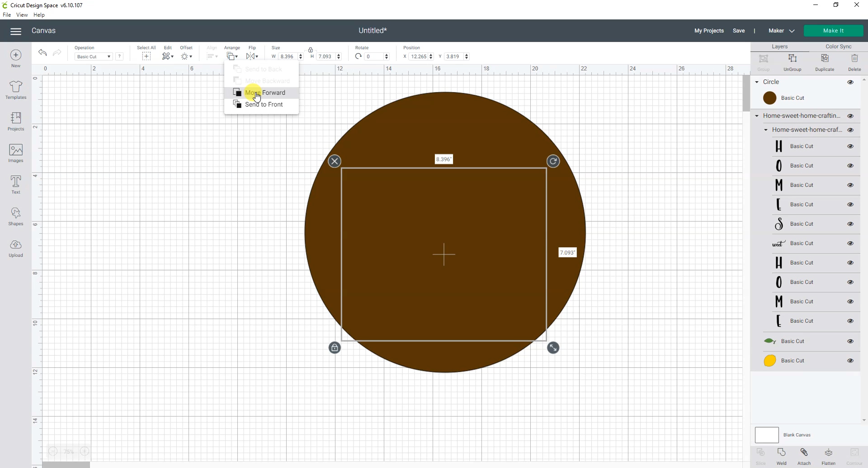Screen dimensions: 868x468
Task: Hide the Circle layer group
Action: [x=850, y=82]
